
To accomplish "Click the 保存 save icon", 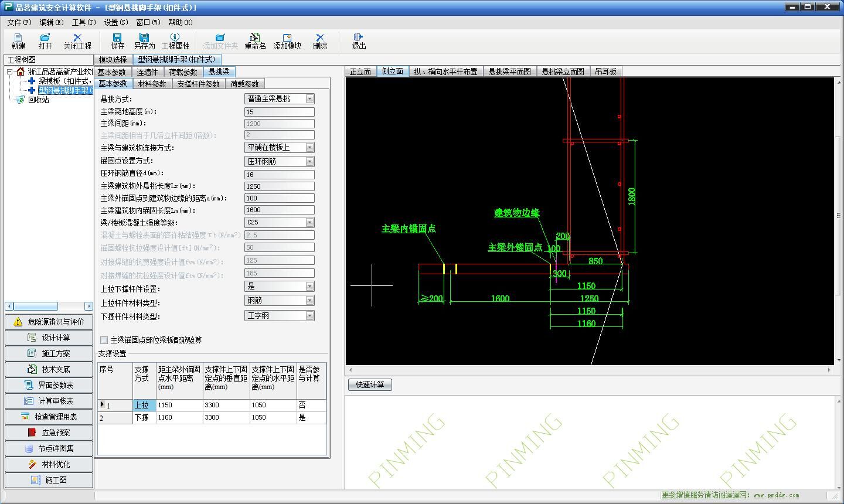I will tap(117, 41).
